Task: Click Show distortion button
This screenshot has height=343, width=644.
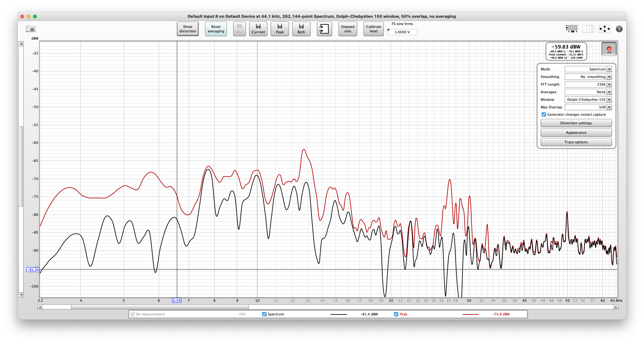Action: point(188,29)
